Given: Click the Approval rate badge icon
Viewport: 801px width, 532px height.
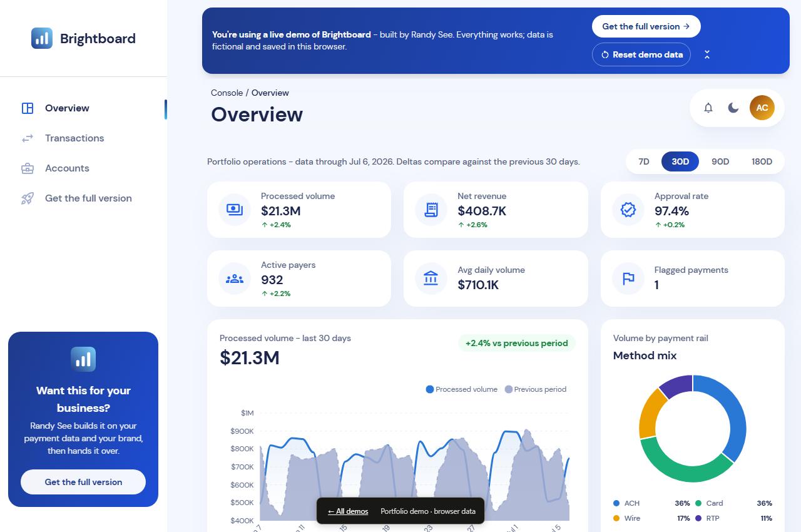Looking at the screenshot, I should coord(628,210).
